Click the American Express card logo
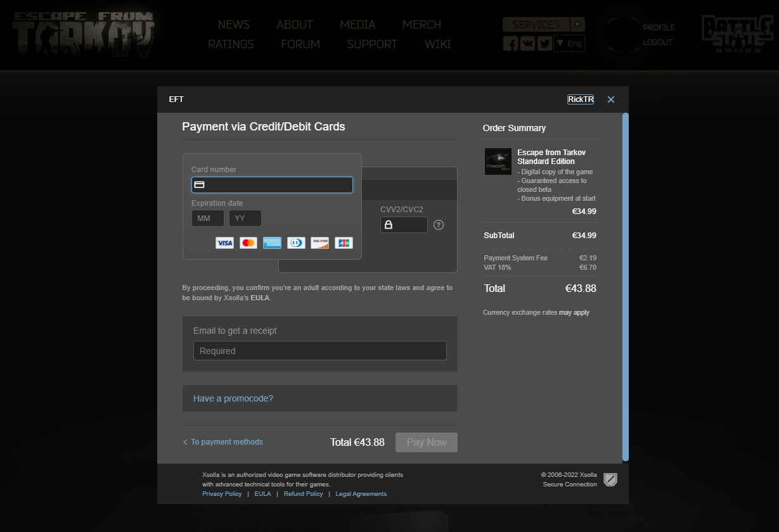The image size is (779, 532). coord(272,243)
